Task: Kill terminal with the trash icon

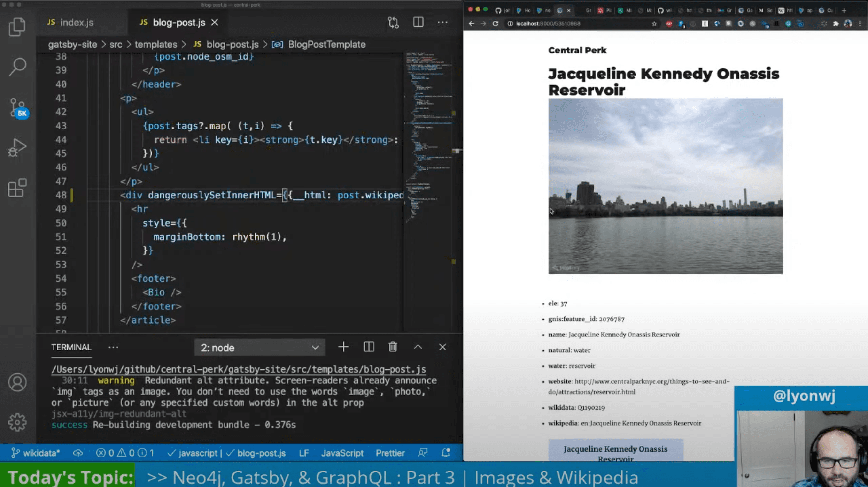Action: 393,347
